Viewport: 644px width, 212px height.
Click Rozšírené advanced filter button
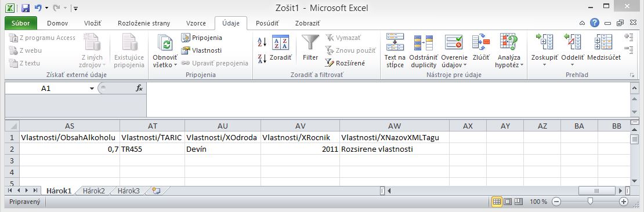(x=345, y=63)
